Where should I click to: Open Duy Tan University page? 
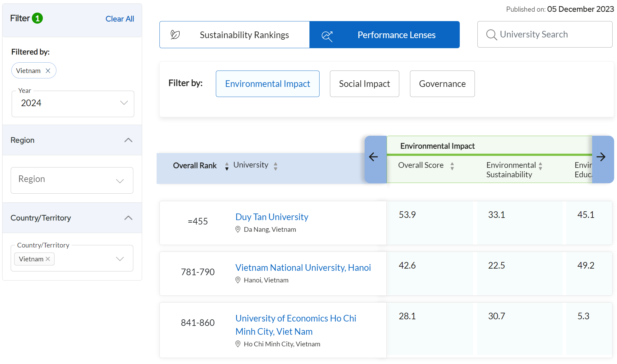pyautogui.click(x=272, y=217)
